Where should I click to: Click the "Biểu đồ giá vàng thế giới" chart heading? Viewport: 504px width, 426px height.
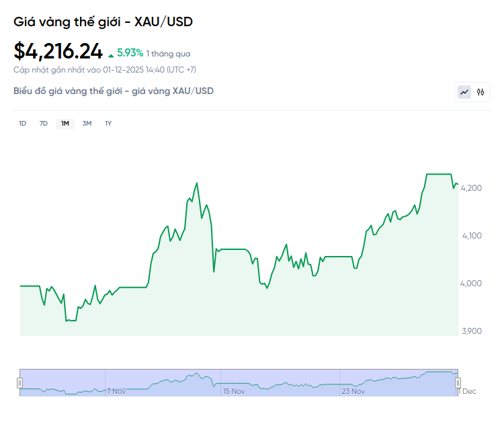click(x=114, y=91)
